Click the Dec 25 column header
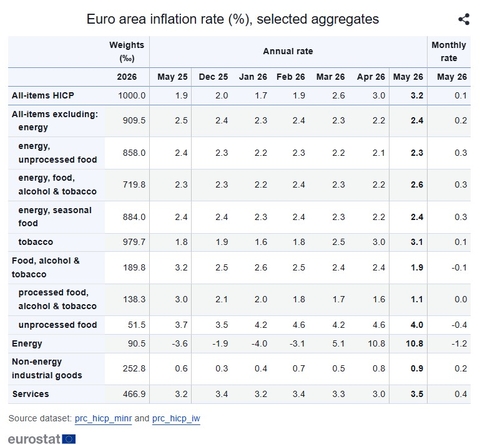Viewport: 500px width, 445px height. (213, 77)
